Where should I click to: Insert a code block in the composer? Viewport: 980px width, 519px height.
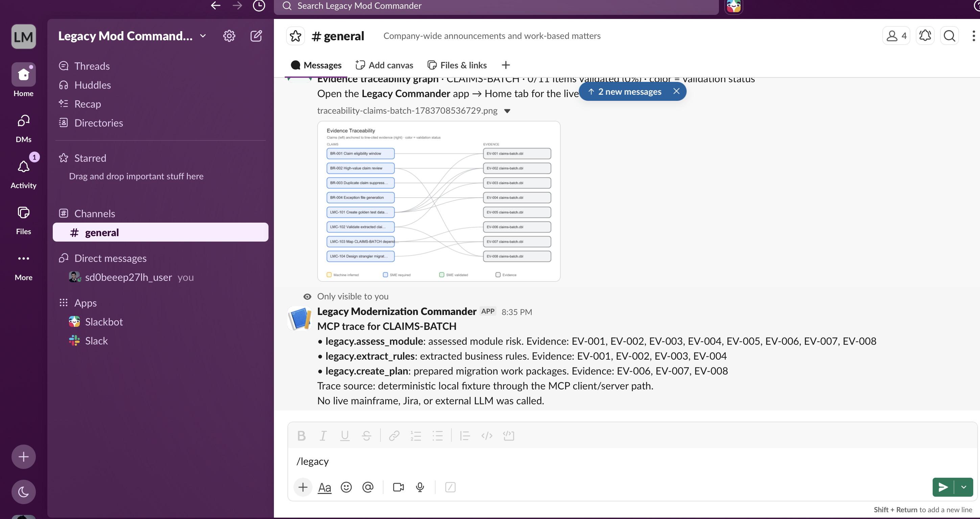click(x=509, y=436)
